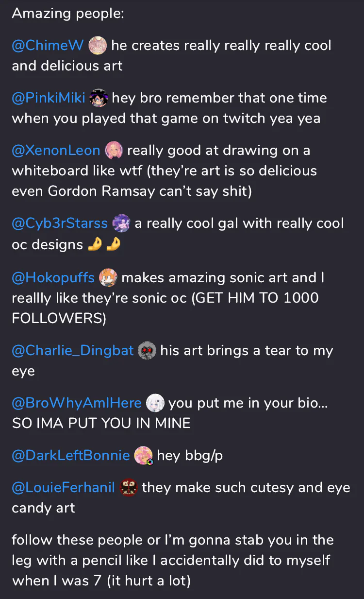The image size is (364, 599).
Task: Open the @XenonLeon profile mention
Action: [x=56, y=151]
